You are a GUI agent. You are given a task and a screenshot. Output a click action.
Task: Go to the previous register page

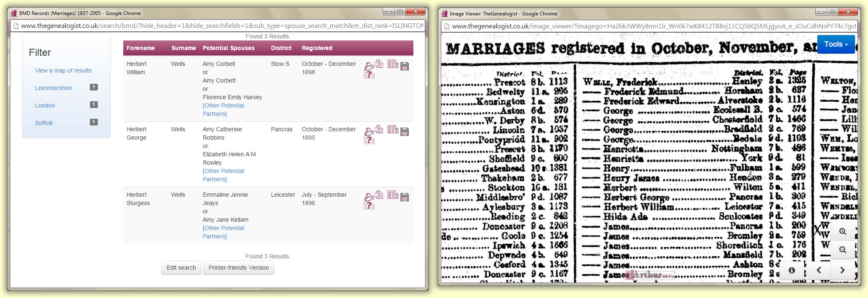coord(818,270)
